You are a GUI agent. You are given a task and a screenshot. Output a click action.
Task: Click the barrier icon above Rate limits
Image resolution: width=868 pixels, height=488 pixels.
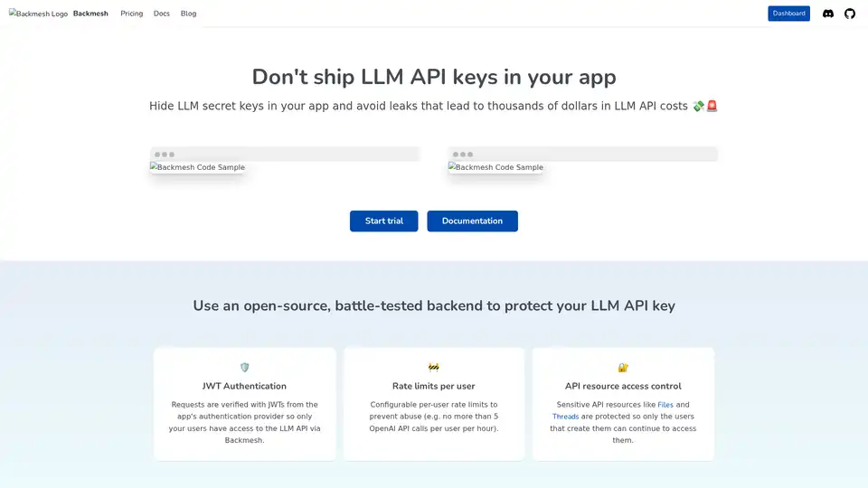click(x=433, y=367)
